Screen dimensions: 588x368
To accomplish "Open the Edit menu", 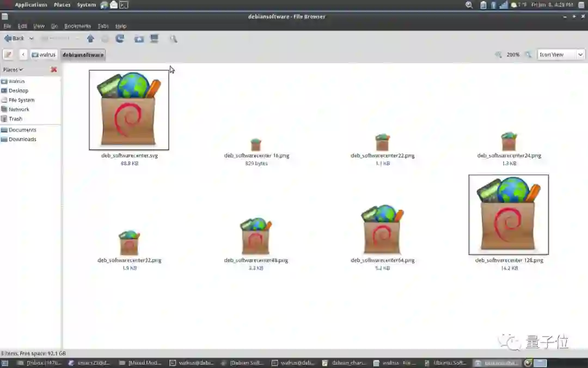I will pyautogui.click(x=22, y=26).
